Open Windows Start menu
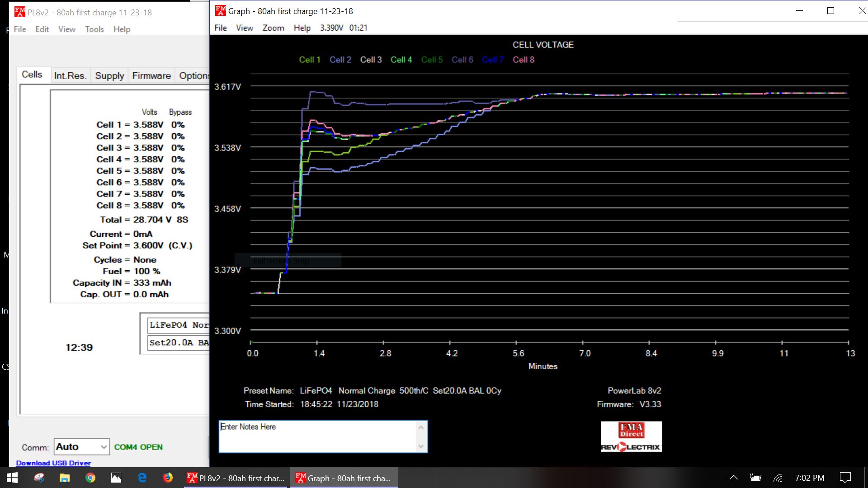868x488 pixels. pos(12,478)
